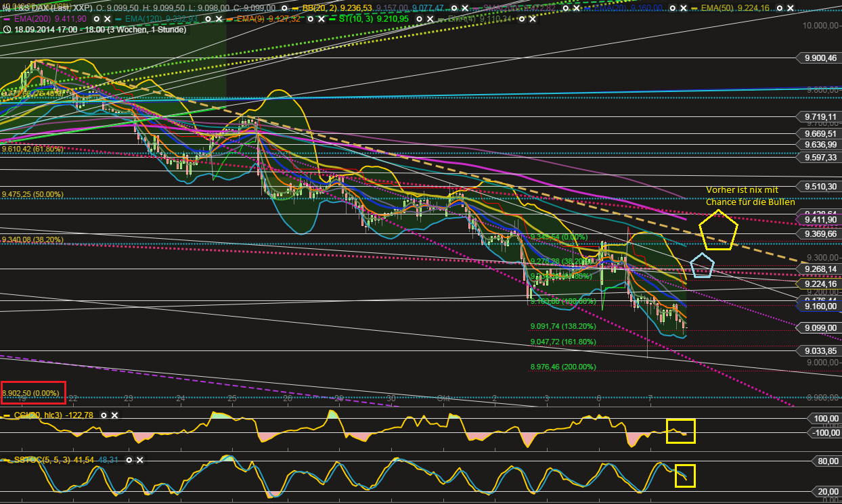Select the 9.719,11 price level label
The height and width of the screenshot is (504, 842).
[820, 116]
